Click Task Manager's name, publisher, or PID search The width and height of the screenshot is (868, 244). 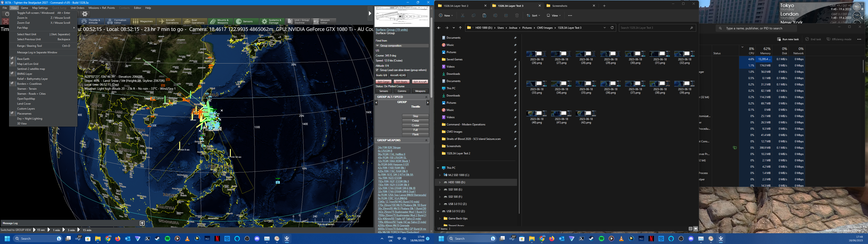[x=756, y=28]
